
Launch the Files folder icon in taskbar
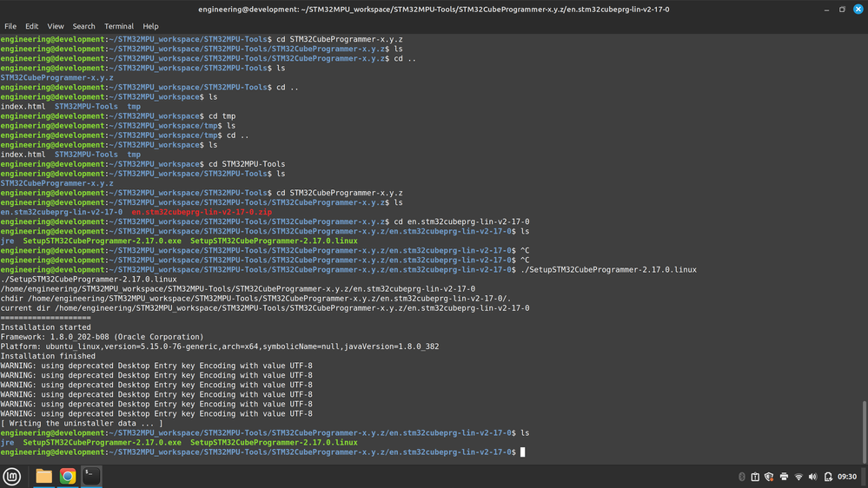click(43, 477)
